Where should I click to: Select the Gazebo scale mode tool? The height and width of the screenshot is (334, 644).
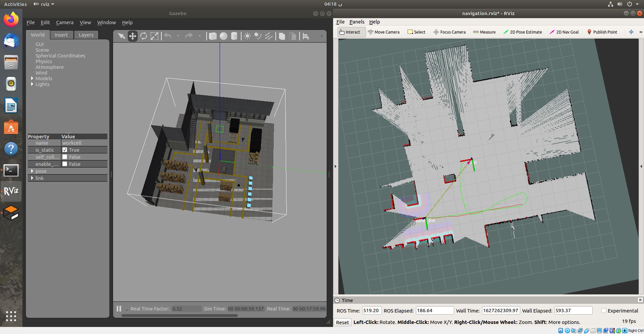154,36
